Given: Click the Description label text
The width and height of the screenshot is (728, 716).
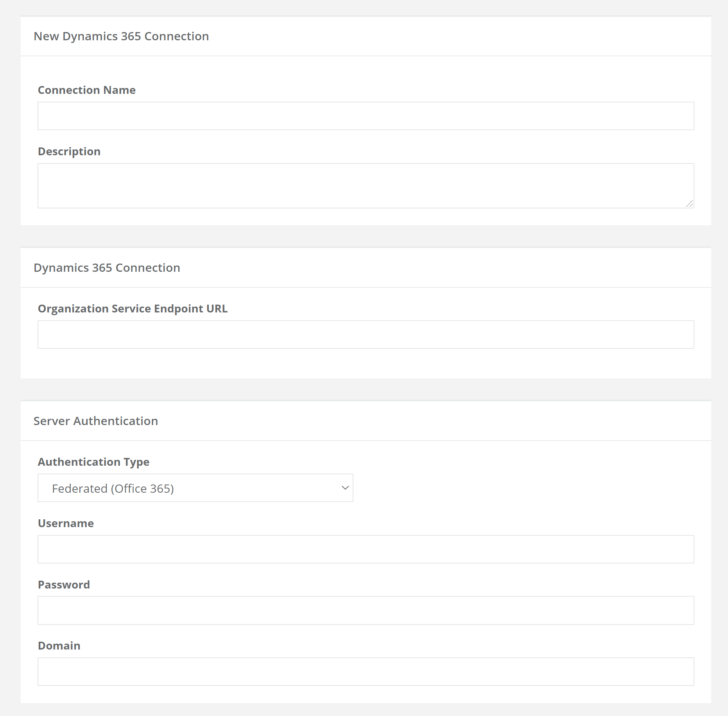Looking at the screenshot, I should point(69,152).
